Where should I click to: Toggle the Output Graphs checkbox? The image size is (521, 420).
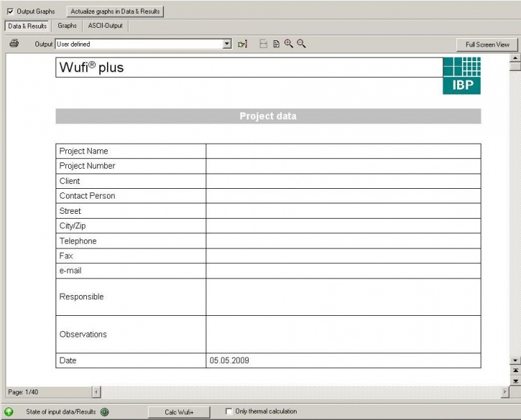point(10,12)
